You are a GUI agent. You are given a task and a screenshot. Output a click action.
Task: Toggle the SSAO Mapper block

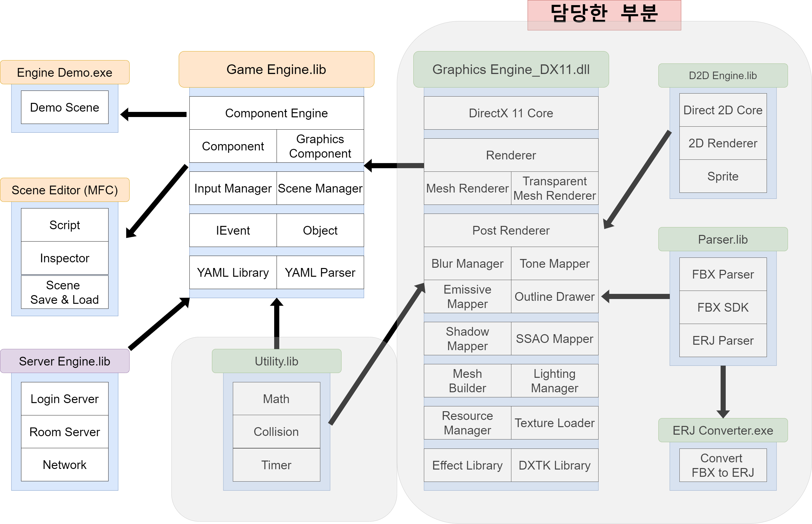tap(554, 339)
